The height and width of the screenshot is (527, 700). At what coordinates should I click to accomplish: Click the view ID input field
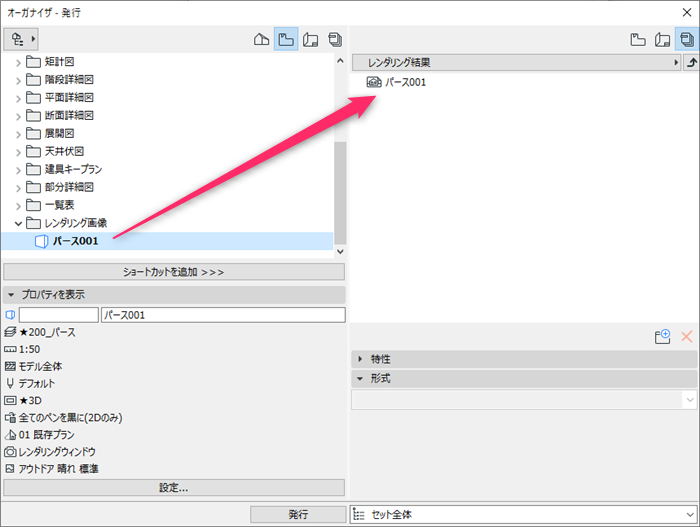58,315
